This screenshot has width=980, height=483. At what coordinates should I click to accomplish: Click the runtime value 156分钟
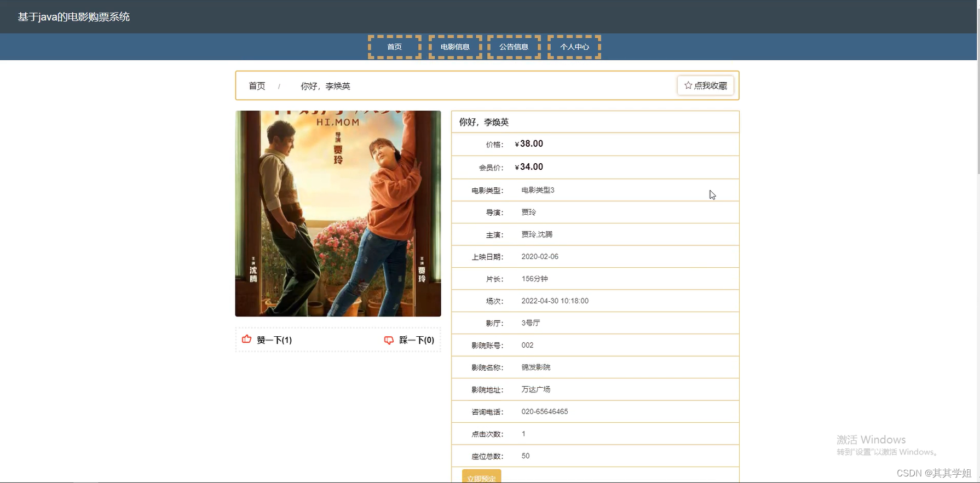click(535, 279)
